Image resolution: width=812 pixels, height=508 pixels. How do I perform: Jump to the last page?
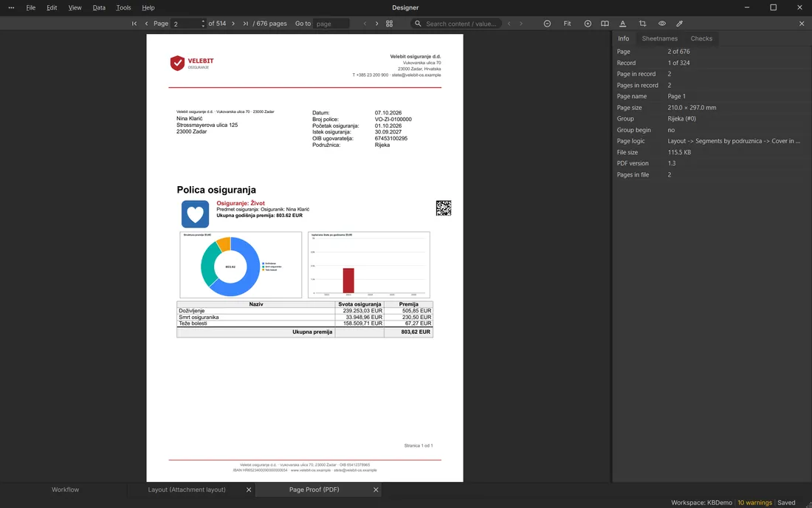coord(246,24)
